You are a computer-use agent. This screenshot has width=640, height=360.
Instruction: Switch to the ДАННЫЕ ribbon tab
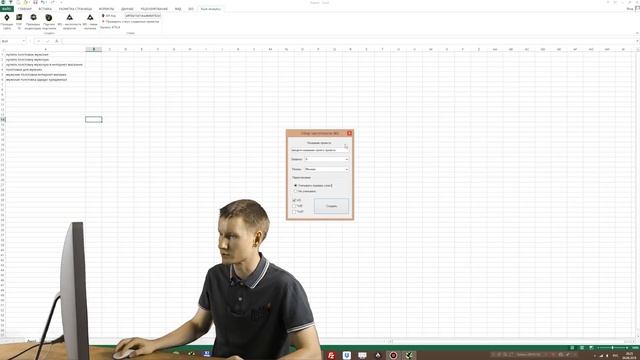(127, 9)
